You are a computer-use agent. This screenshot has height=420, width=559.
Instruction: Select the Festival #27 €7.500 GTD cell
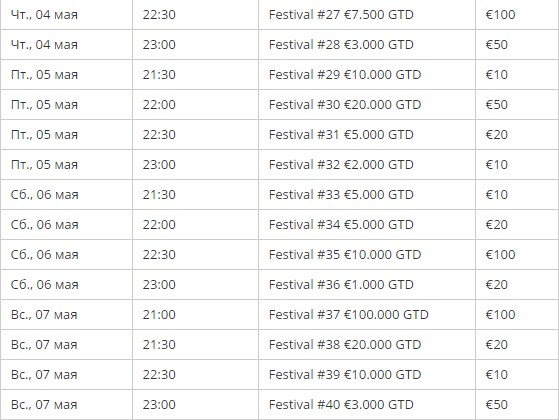[341, 15]
